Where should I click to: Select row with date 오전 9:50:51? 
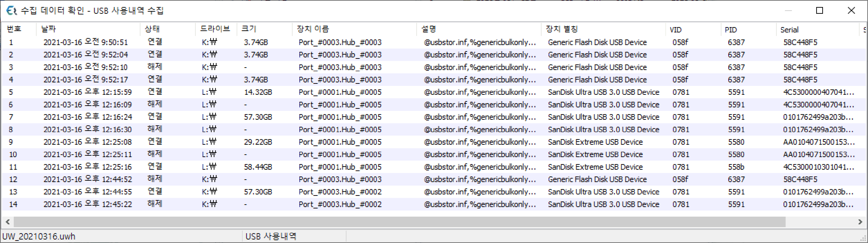(434, 42)
